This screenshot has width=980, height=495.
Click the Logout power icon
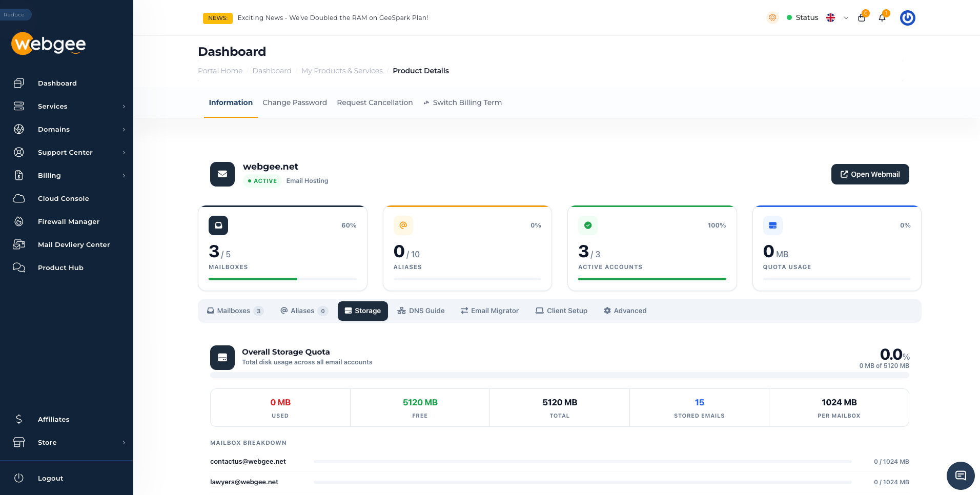(19, 478)
